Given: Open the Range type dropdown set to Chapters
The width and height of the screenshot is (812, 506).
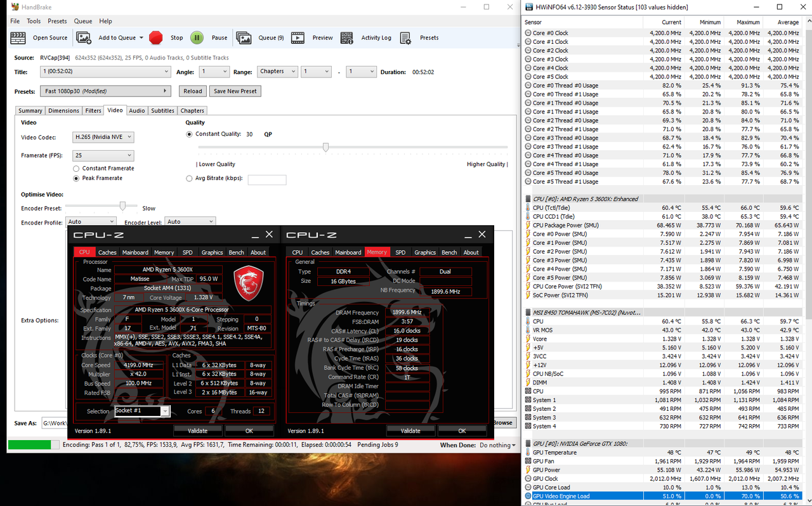Looking at the screenshot, I should point(277,72).
